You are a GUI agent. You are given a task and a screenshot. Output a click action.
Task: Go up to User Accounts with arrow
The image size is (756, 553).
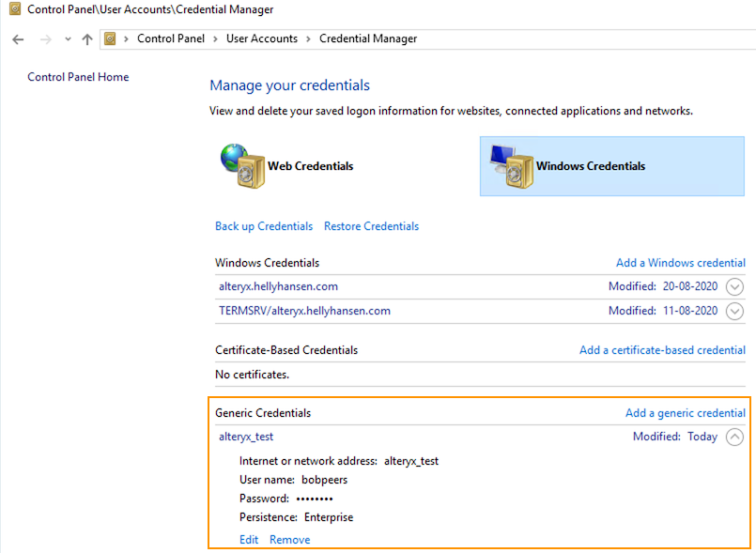[86, 38]
